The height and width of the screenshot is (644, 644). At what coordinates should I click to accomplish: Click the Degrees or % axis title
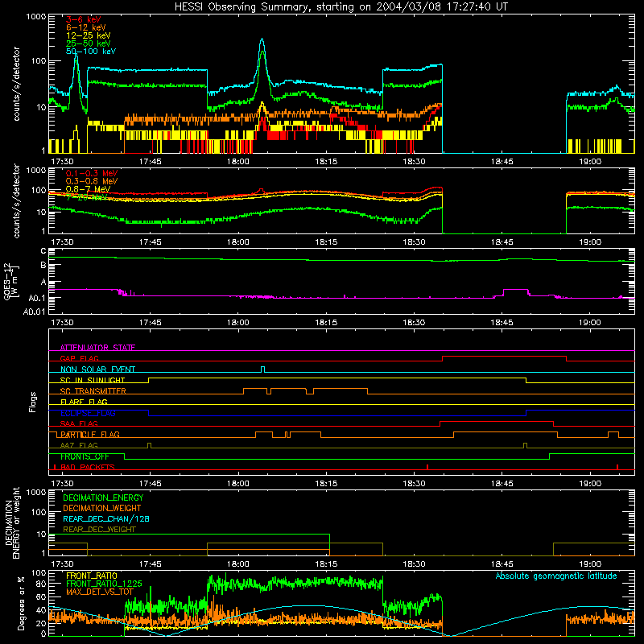[21, 603]
